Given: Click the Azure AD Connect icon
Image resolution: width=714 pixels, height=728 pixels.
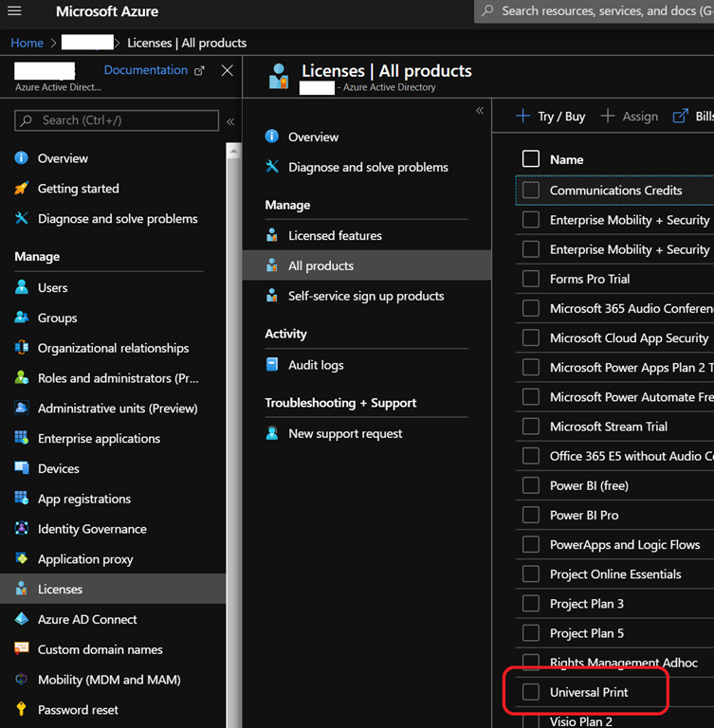Looking at the screenshot, I should (21, 620).
